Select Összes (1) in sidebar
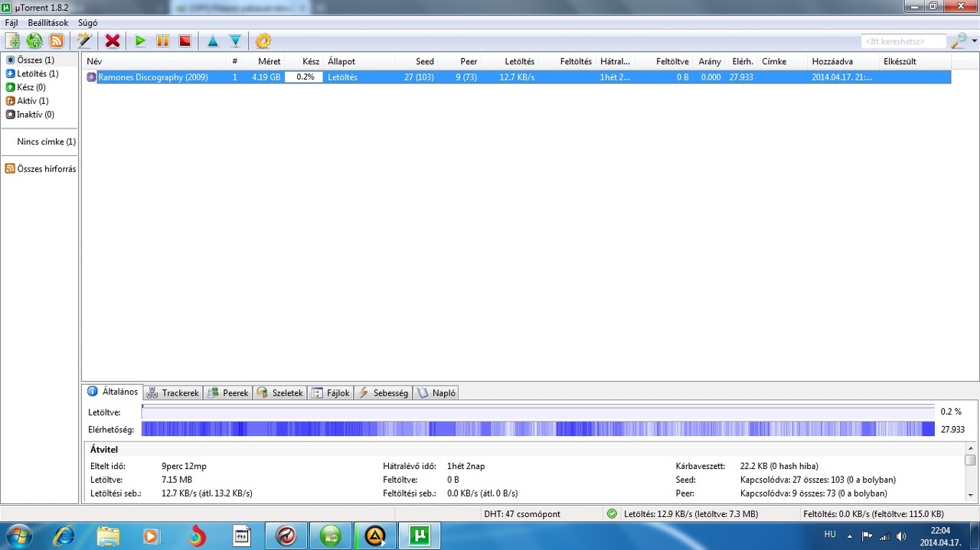This screenshot has height=550, width=980. 35,60
